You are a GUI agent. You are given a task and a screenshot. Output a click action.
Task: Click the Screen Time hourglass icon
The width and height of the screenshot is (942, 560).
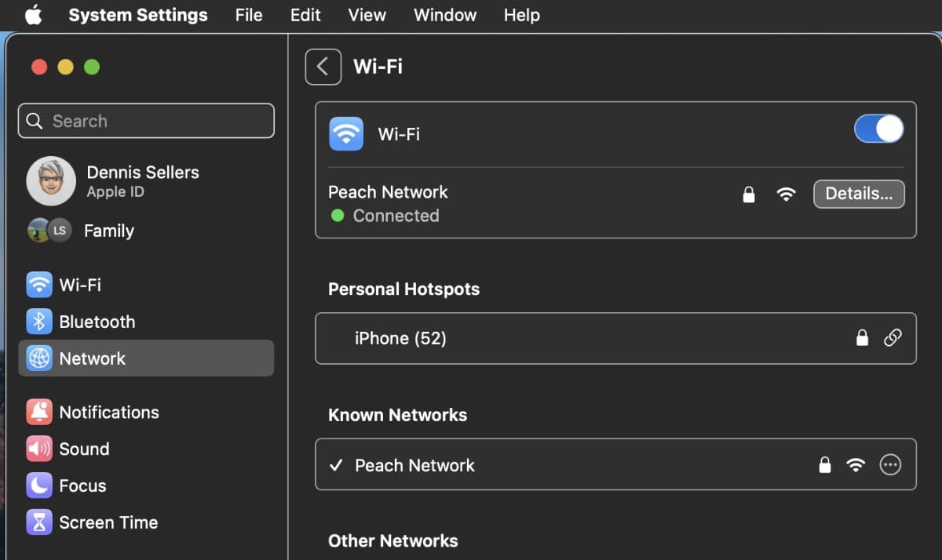pos(39,522)
